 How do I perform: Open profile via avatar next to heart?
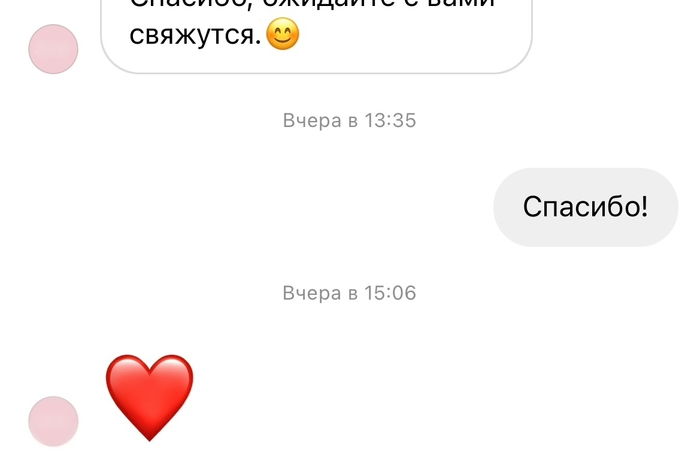[53, 421]
